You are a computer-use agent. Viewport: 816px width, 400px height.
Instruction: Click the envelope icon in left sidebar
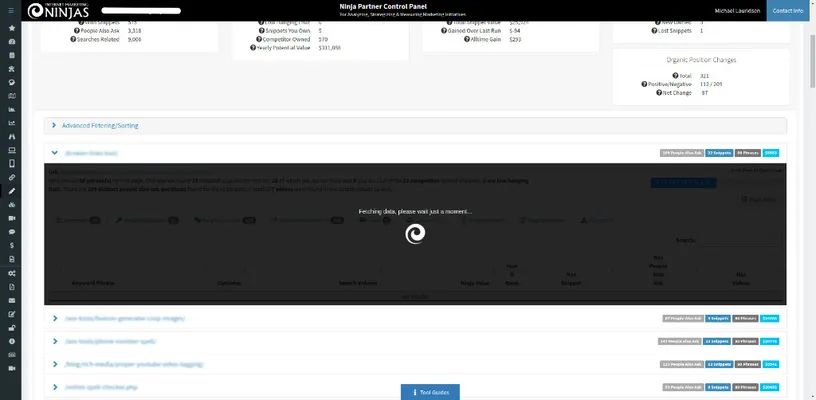coord(11,300)
